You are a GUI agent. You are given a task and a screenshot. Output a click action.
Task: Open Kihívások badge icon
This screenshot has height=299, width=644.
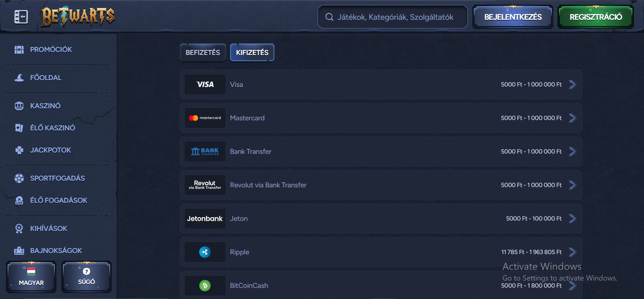(x=19, y=229)
